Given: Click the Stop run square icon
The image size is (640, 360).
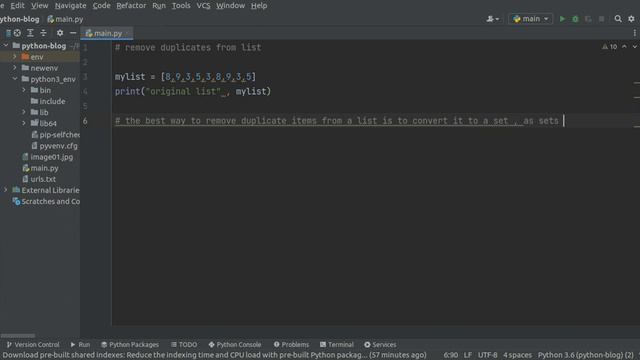Looking at the screenshot, I should coord(601,19).
